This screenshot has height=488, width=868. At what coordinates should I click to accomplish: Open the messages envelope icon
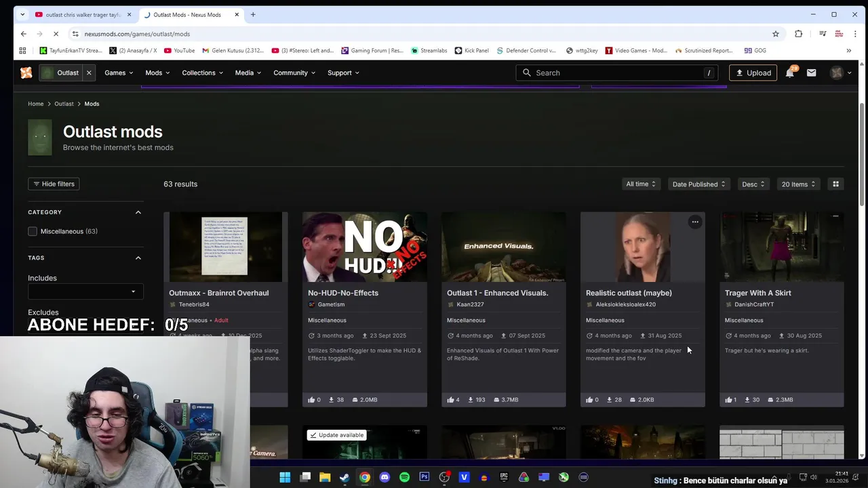point(811,73)
